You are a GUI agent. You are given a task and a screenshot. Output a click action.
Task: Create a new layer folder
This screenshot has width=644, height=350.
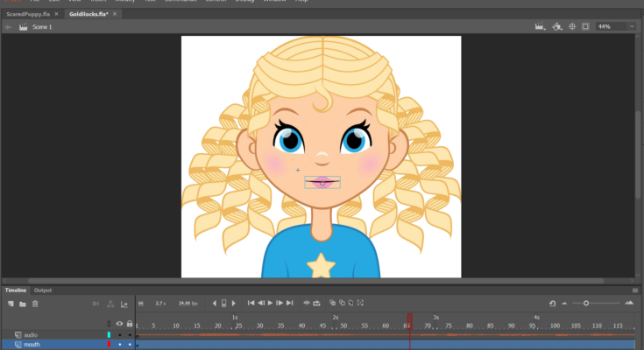23,304
